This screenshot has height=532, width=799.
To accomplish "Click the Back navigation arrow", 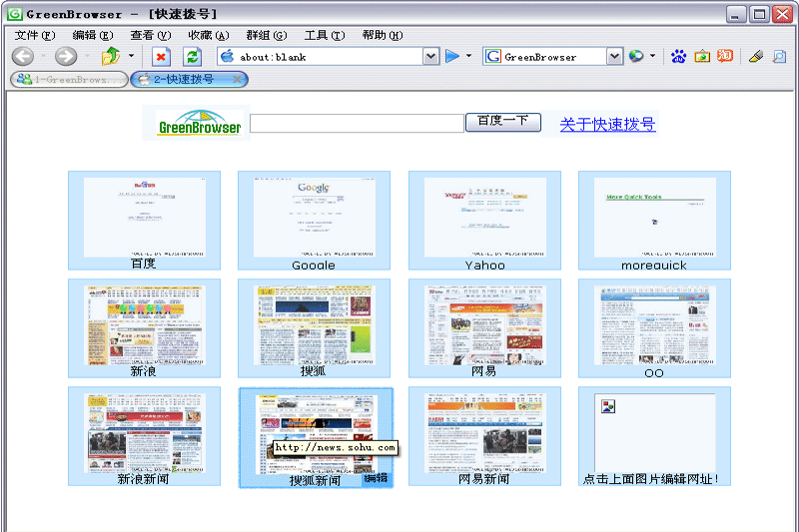I will (22, 57).
